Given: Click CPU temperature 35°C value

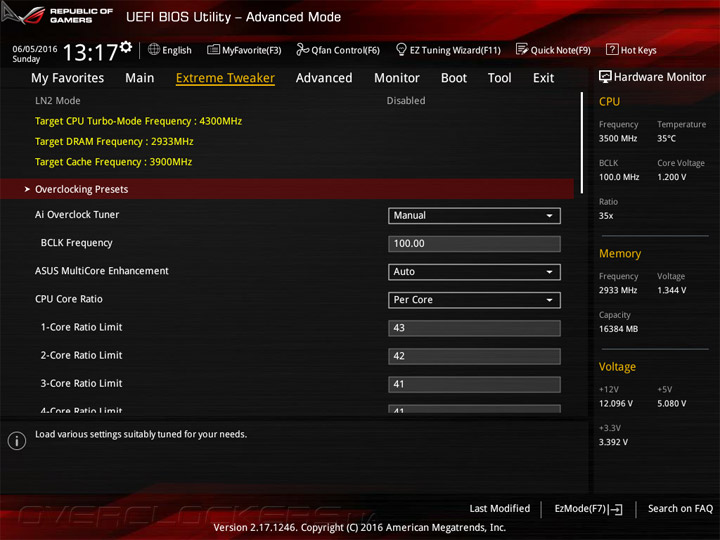Looking at the screenshot, I should click(x=666, y=138).
